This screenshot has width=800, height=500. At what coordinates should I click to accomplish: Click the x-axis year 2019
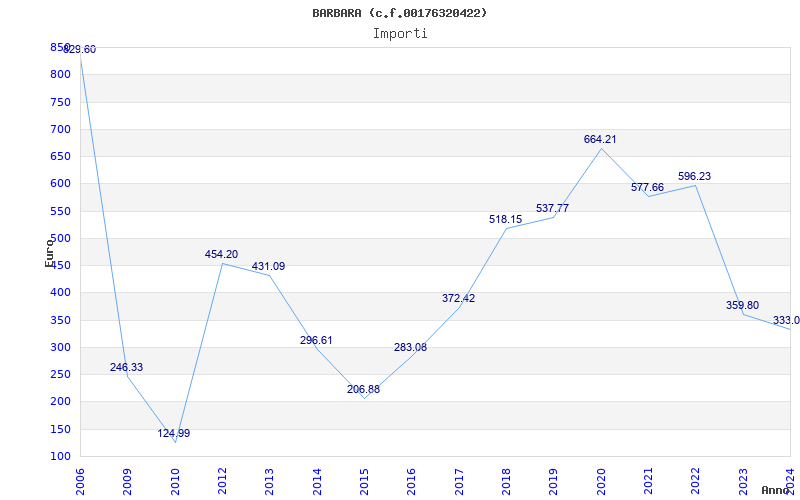[x=554, y=482]
